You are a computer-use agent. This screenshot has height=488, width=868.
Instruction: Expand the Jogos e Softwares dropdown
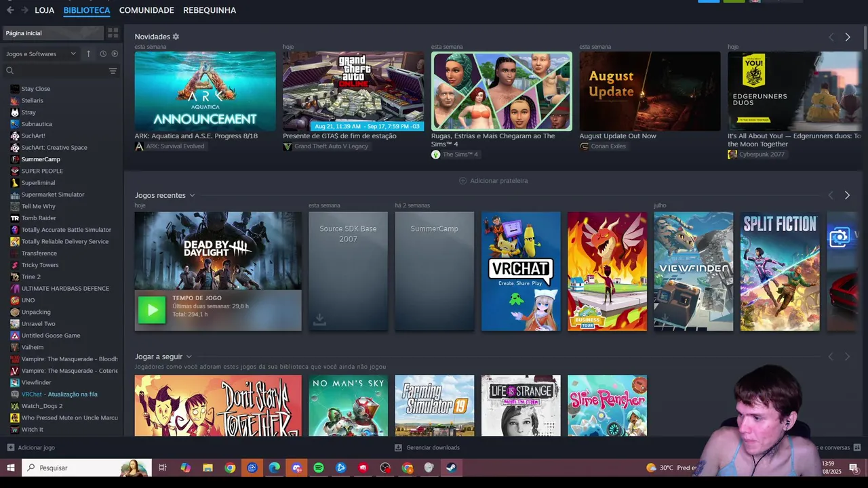click(x=41, y=54)
